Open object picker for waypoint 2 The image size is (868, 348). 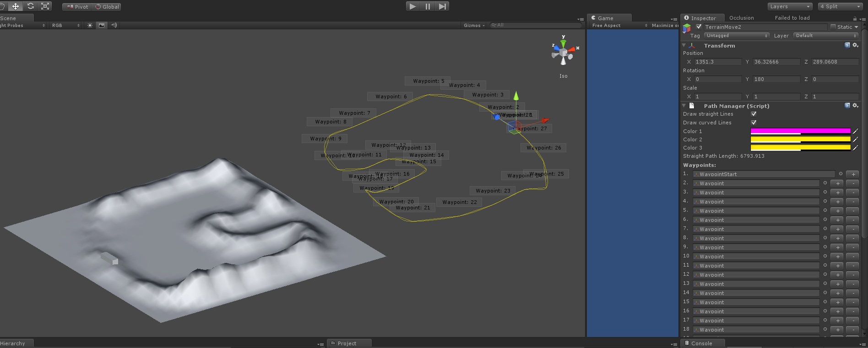click(825, 183)
